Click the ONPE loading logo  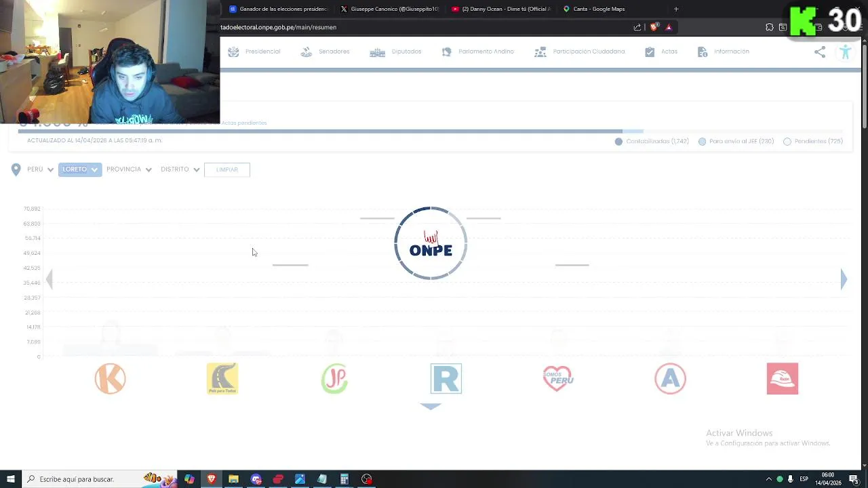pyautogui.click(x=431, y=243)
